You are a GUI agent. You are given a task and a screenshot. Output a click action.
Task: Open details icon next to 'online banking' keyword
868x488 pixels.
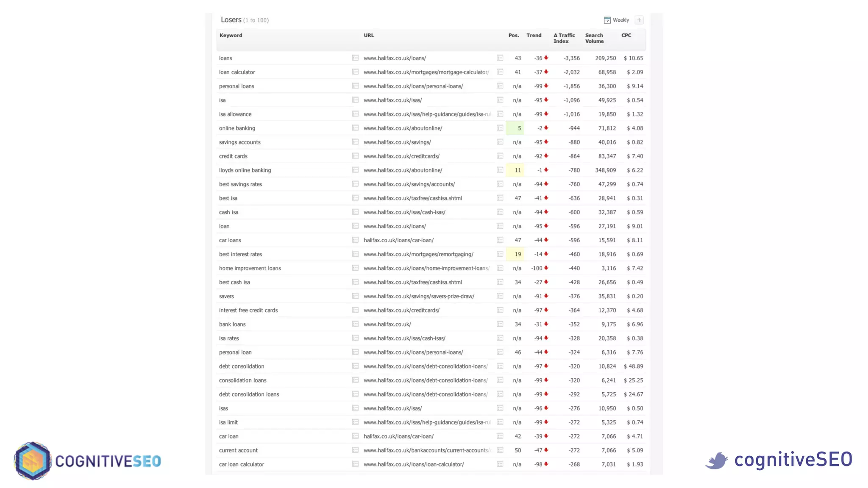(x=355, y=128)
